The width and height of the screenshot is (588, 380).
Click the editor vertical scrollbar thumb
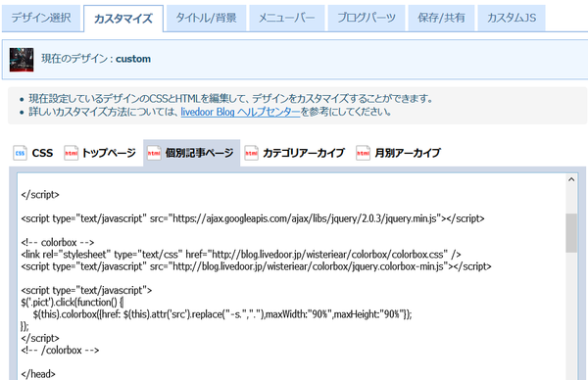(x=571, y=233)
